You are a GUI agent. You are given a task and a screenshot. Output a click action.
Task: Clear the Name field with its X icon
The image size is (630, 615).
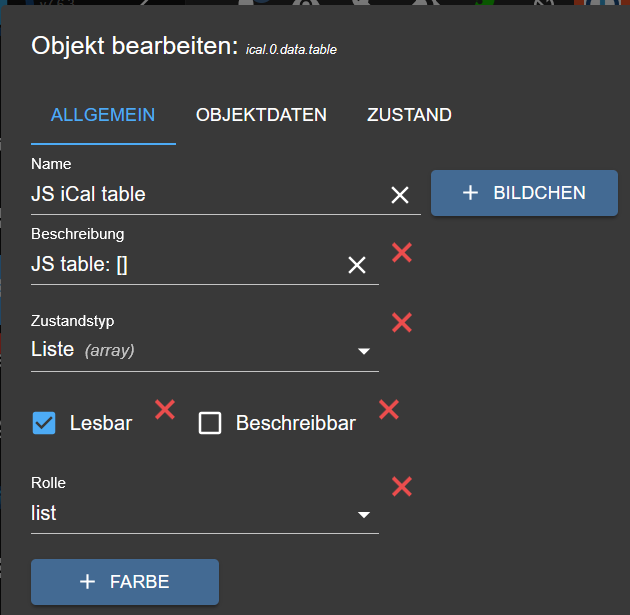400,195
